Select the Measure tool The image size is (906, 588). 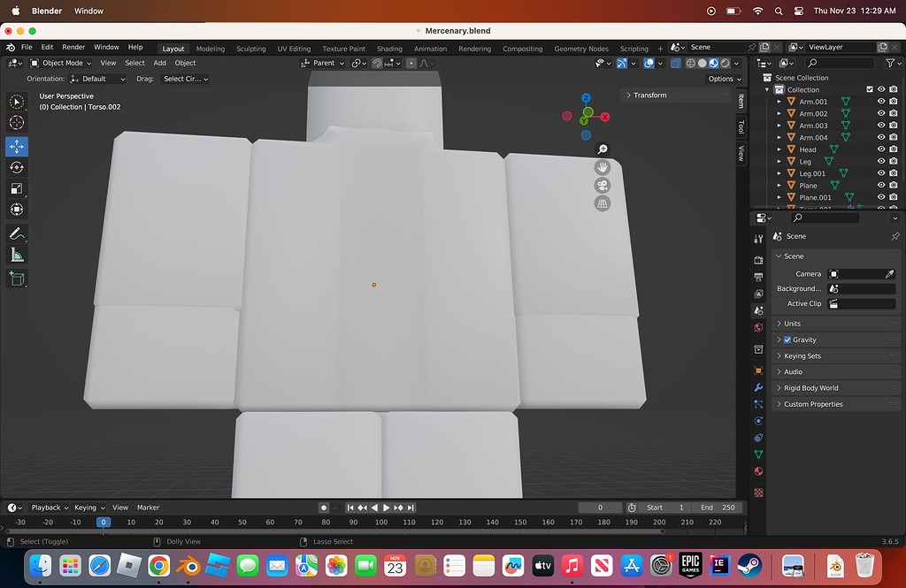coord(16,255)
